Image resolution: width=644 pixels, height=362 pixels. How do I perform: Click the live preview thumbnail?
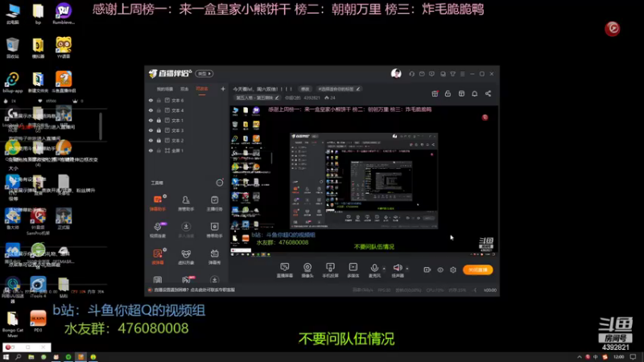point(364,181)
